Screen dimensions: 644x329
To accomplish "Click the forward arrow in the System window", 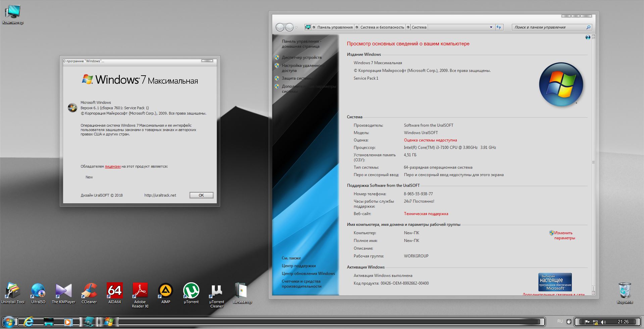I will pyautogui.click(x=289, y=27).
